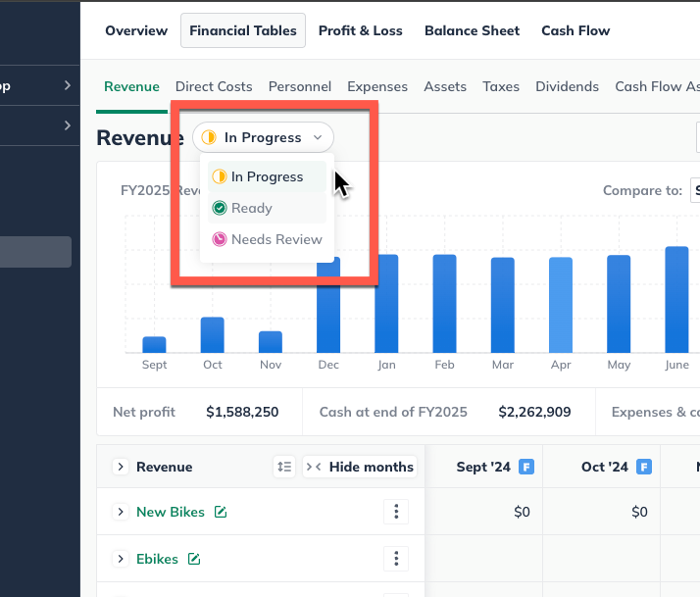
Task: Edit the New Bikes revenue stream
Action: click(221, 512)
